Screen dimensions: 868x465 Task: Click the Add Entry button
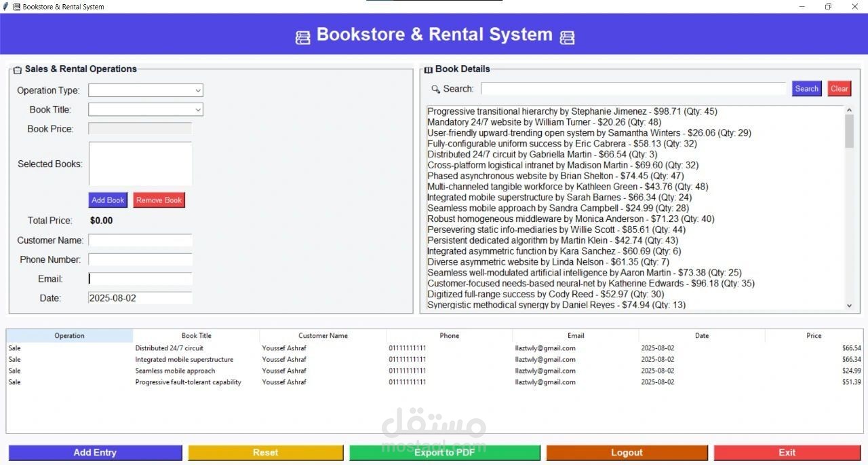click(x=94, y=452)
